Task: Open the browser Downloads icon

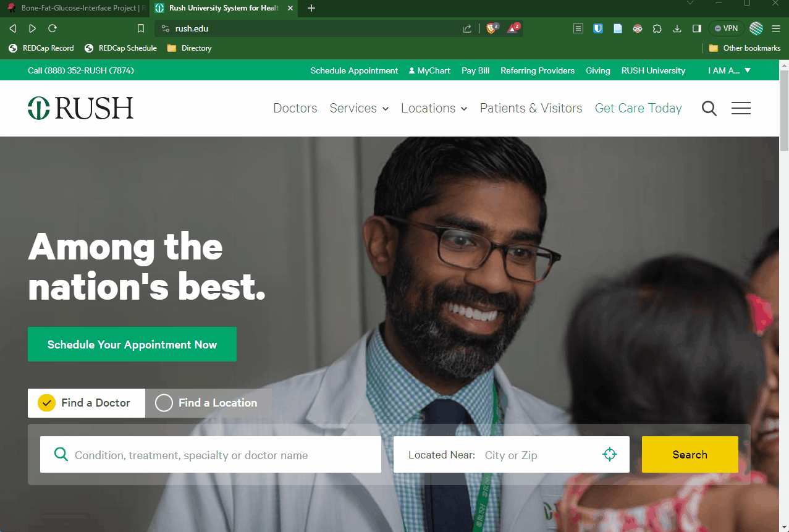Action: (x=677, y=28)
